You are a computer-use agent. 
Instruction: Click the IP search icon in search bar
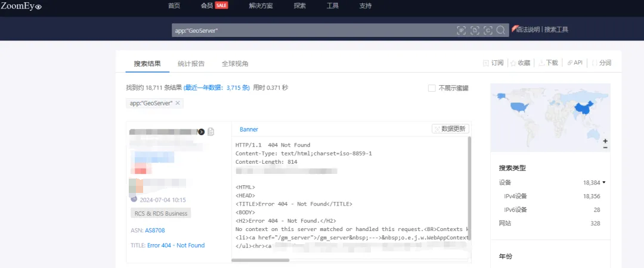coord(461,30)
